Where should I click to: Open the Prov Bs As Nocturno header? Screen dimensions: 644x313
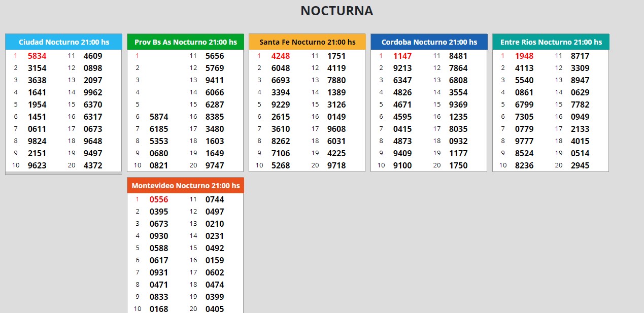[185, 42]
